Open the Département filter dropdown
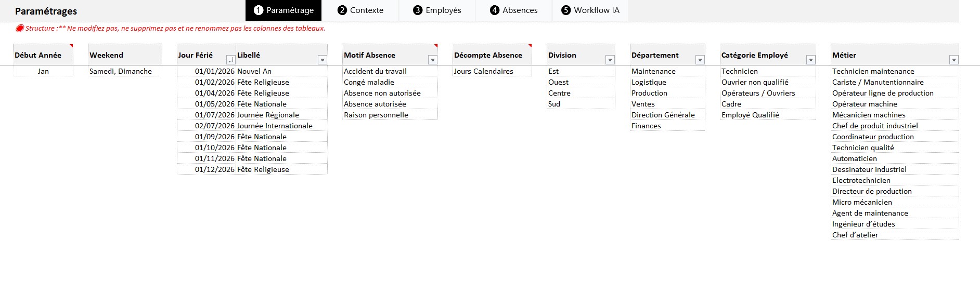This screenshot has width=980, height=293. click(700, 60)
